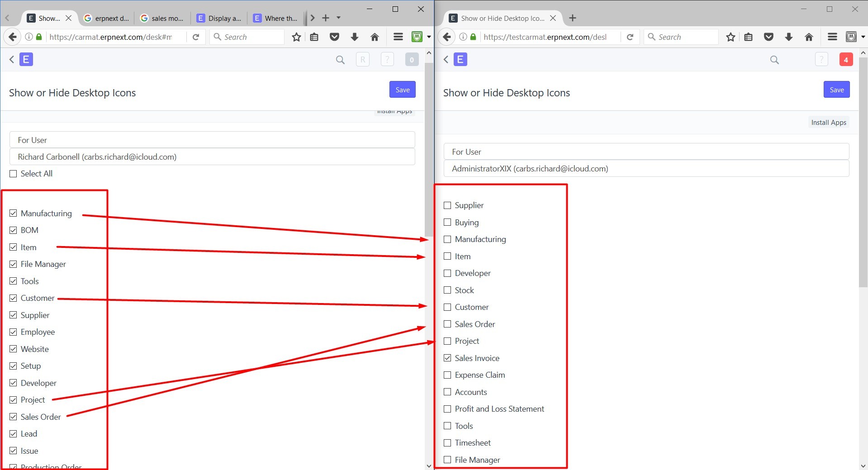Open ERPNext search magnifier in left window
Image resolution: width=868 pixels, height=470 pixels.
click(x=340, y=60)
